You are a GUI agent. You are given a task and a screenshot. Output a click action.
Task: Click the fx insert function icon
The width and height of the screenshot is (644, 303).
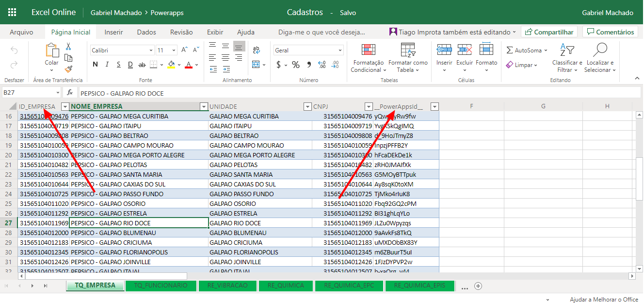(x=70, y=93)
